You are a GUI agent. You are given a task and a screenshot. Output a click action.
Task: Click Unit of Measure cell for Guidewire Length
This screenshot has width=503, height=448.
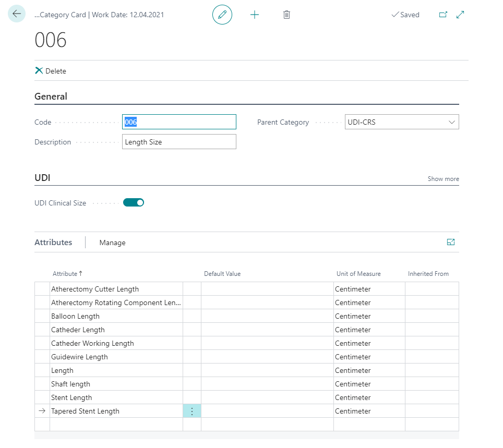pyautogui.click(x=369, y=357)
